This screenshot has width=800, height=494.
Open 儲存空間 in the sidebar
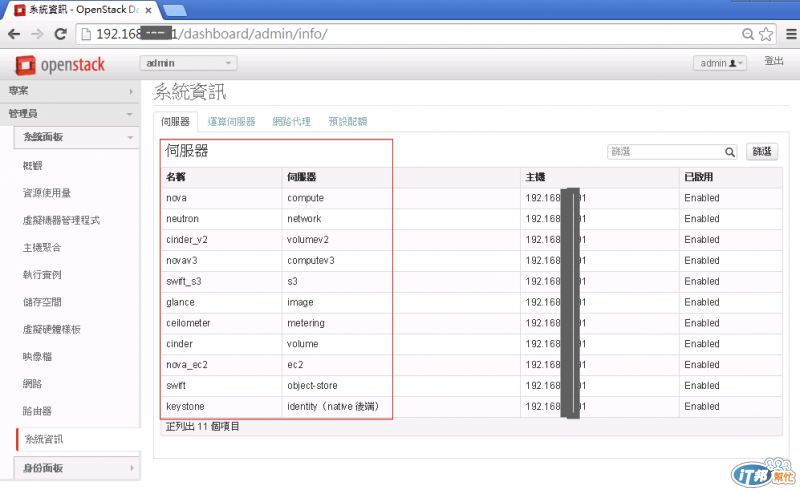(x=42, y=302)
